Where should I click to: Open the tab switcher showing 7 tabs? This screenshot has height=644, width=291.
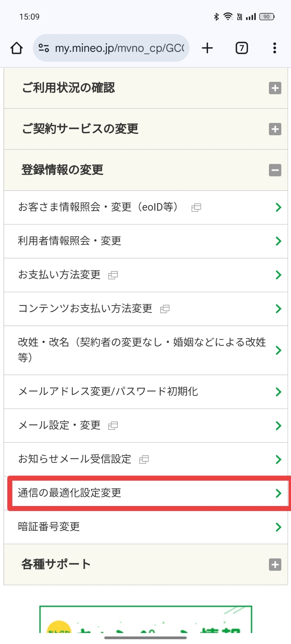242,48
